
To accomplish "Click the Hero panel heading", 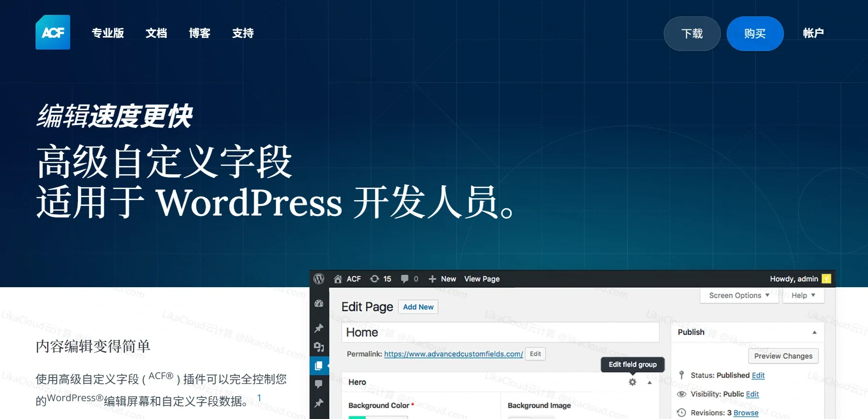I will coord(357,382).
